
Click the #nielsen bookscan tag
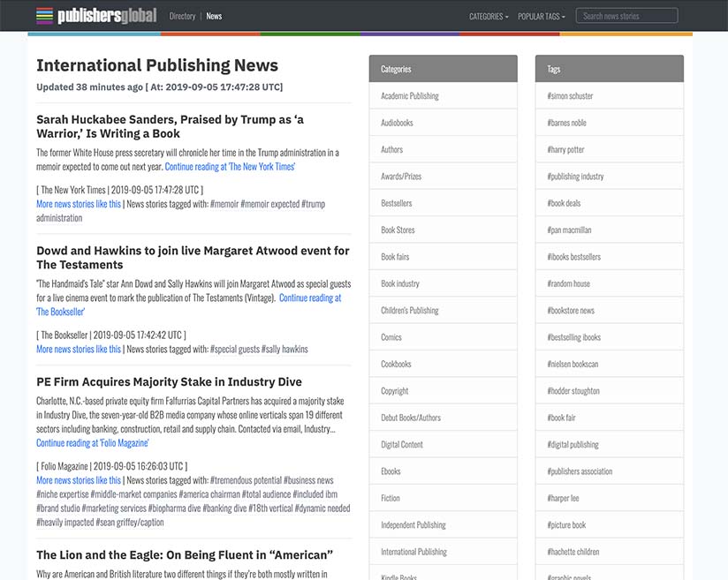pos(609,365)
